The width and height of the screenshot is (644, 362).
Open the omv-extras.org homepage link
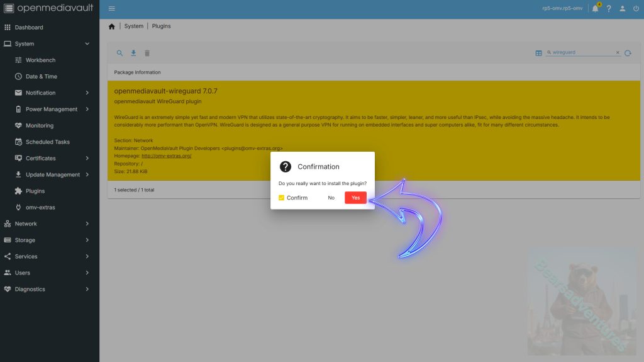click(166, 156)
